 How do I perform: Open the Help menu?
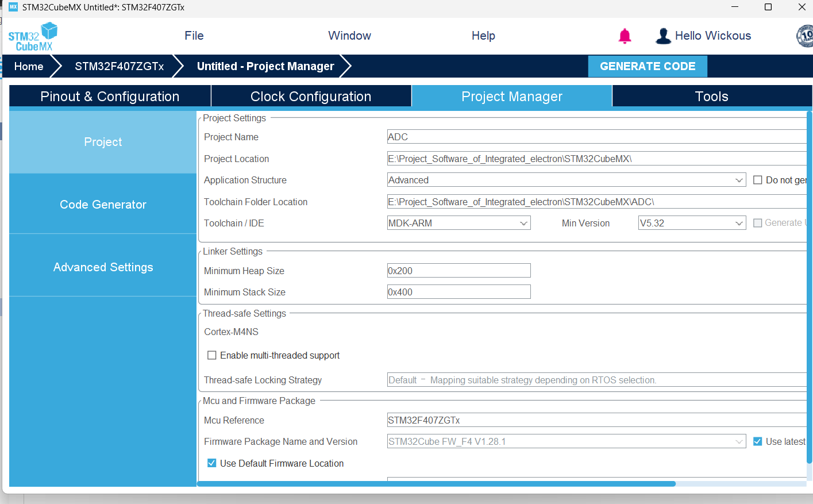(x=483, y=36)
